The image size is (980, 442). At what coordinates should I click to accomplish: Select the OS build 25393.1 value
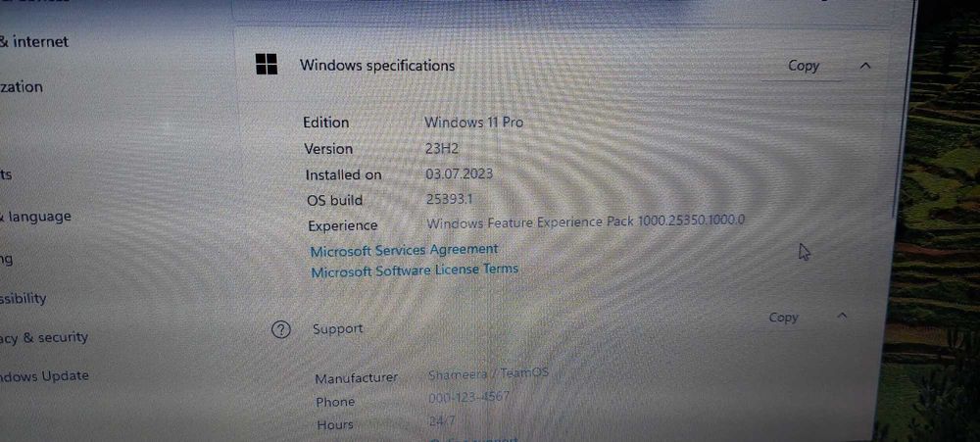[x=451, y=199]
